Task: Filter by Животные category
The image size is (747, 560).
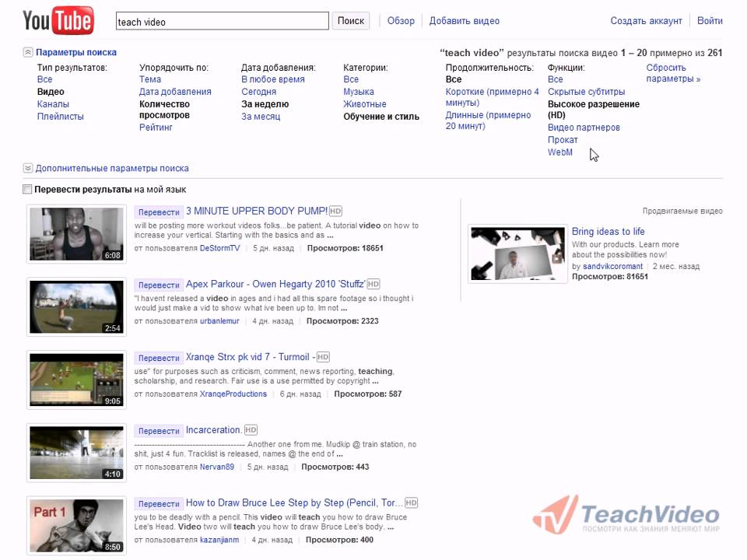Action: pyautogui.click(x=365, y=103)
